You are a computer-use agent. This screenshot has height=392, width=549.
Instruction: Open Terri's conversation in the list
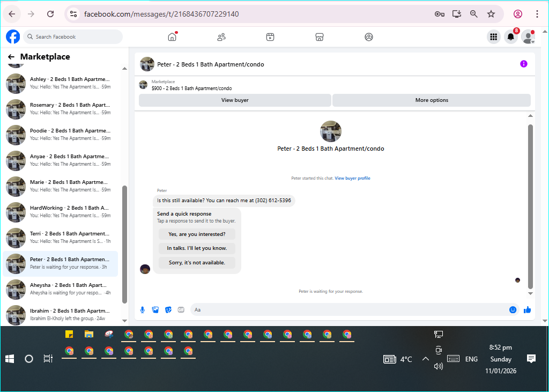60,238
